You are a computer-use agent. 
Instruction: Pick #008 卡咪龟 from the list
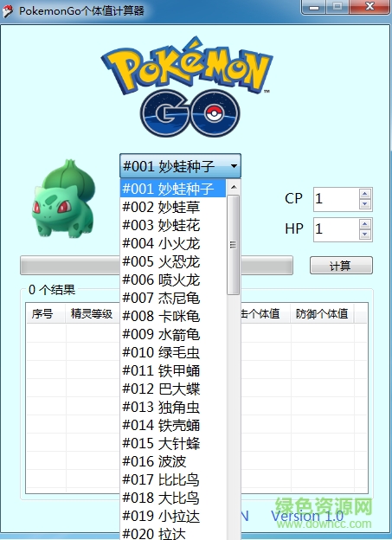click(173, 316)
